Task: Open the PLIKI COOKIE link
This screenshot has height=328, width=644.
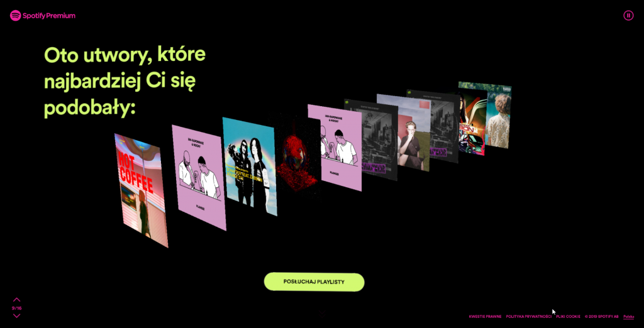Action: [x=568, y=317]
